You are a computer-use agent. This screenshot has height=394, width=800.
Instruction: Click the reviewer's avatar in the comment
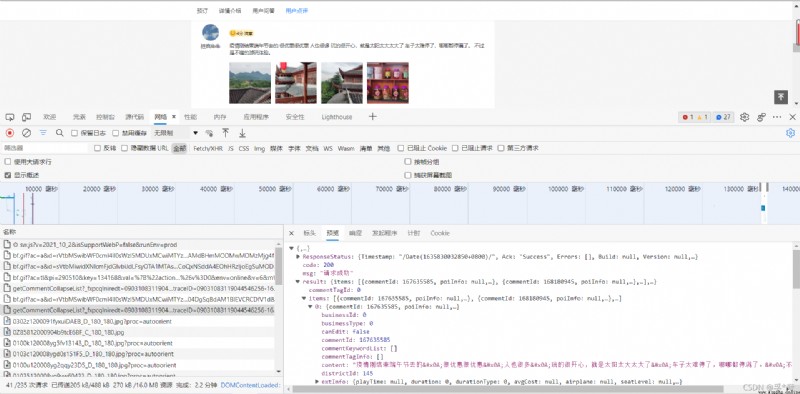tap(210, 32)
